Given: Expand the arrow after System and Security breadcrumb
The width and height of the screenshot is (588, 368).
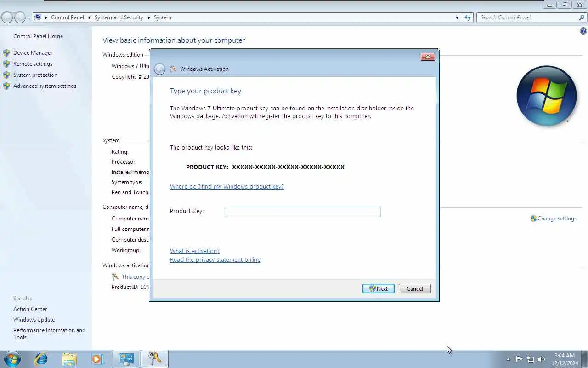Looking at the screenshot, I should point(148,17).
